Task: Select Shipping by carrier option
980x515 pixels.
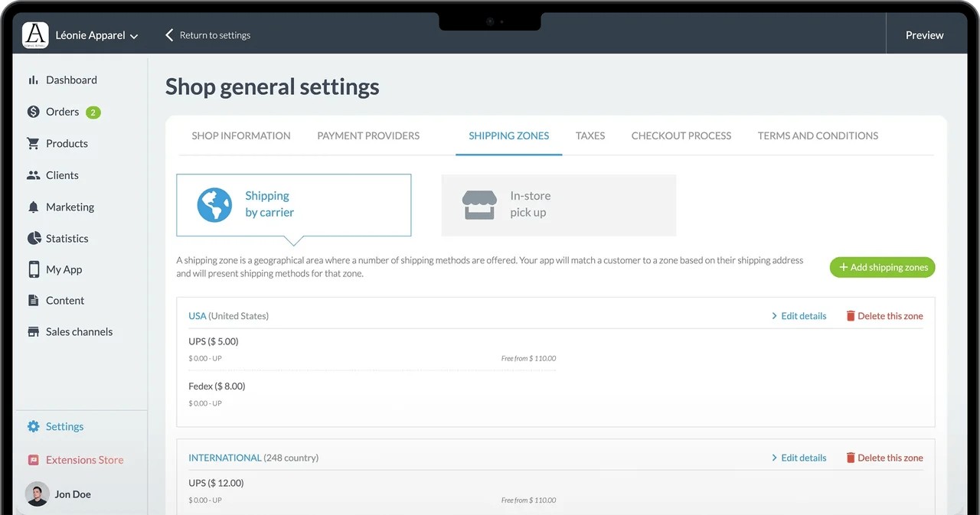Action: [x=293, y=204]
